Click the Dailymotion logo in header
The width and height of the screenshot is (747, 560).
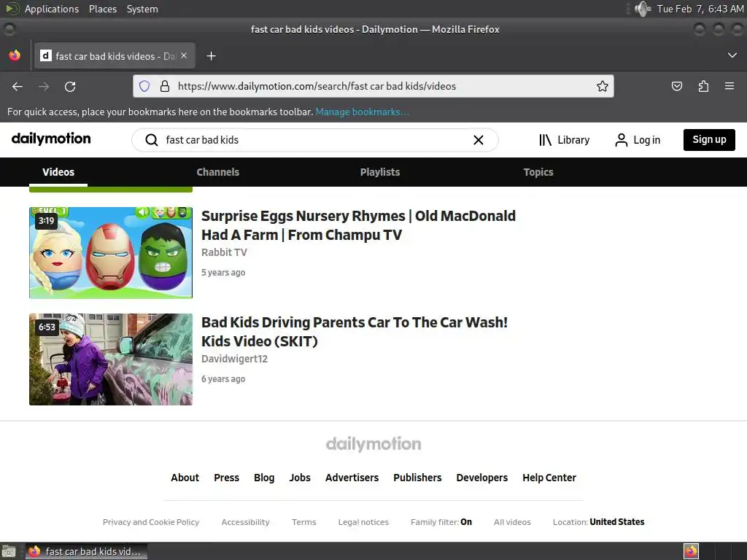tap(51, 139)
